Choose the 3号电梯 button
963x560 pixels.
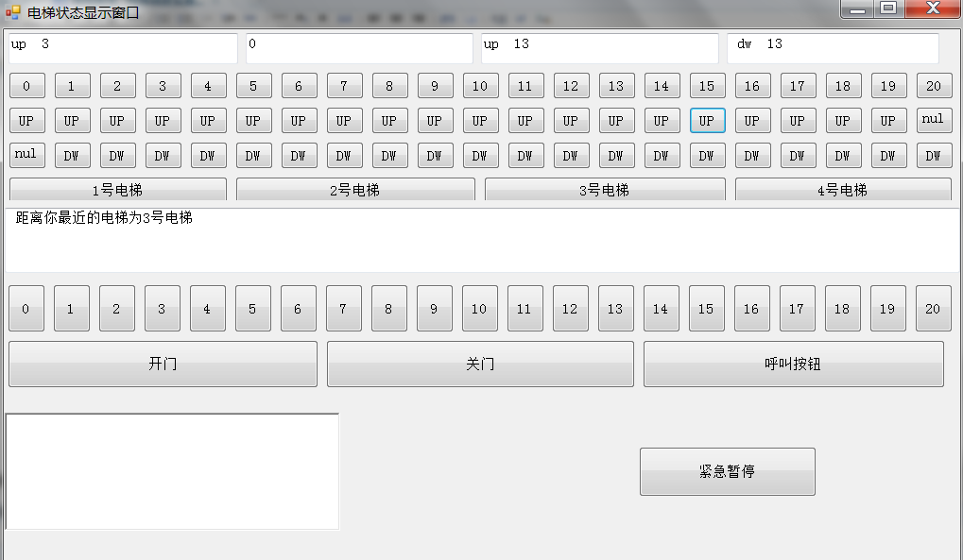[605, 190]
